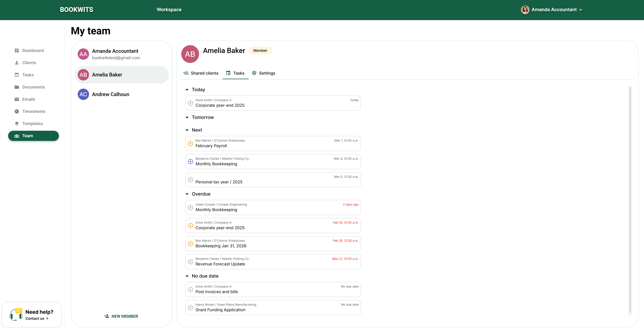644x329 pixels.
Task: Toggle status circle for Revenue Forecast Update
Action: coord(191,262)
